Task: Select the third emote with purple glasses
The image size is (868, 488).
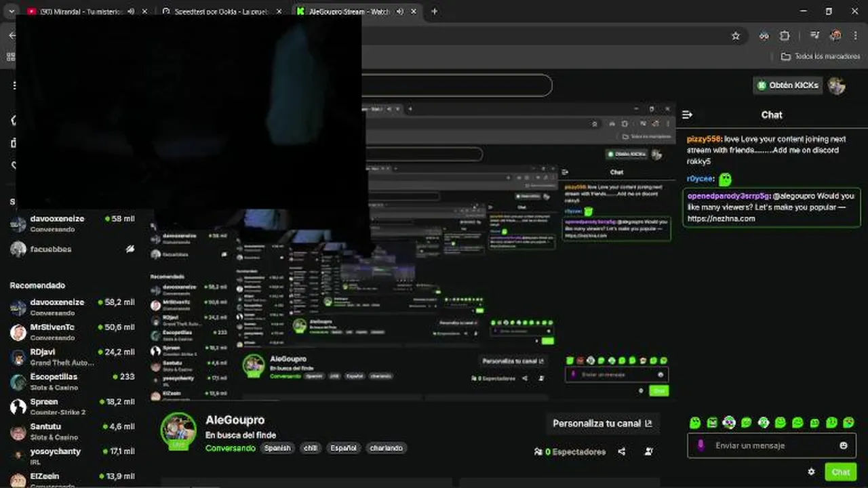Action: tap(729, 422)
